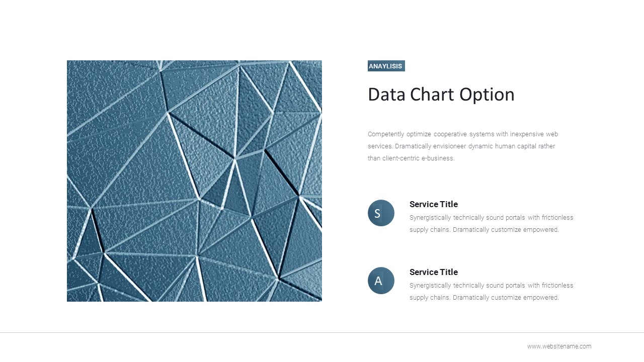Click 'supply chains' line under second Service Title
Screen dimensions: 644x362
484,298
